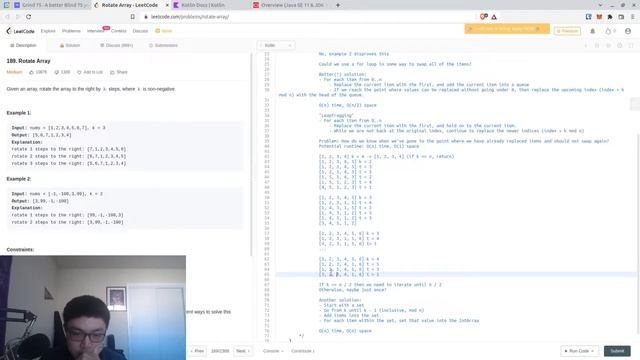Open the Contest menu
This screenshot has height=360, width=640.
[x=118, y=31]
